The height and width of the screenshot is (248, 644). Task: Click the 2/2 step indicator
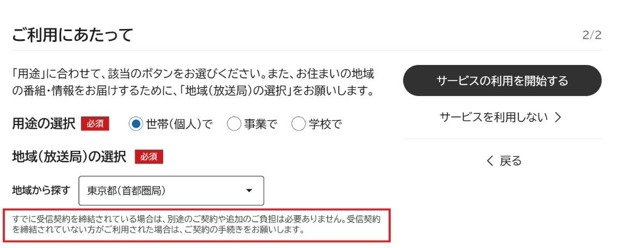(591, 36)
